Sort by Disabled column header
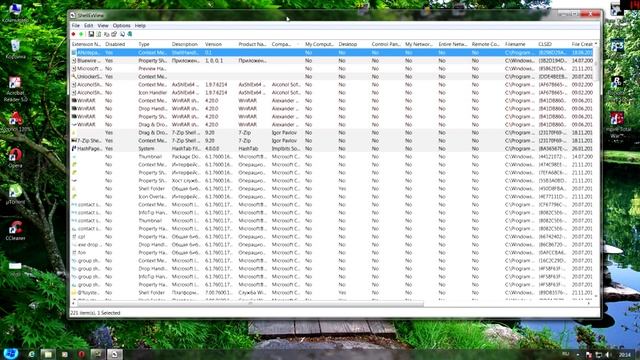This screenshot has height=360, width=640. coord(120,44)
